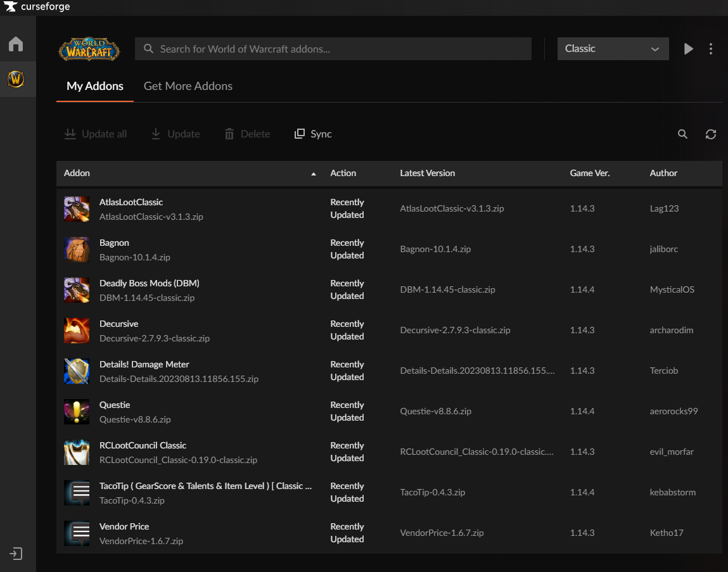Select the My Addons tab
Screen dimensions: 728x572
click(95, 86)
